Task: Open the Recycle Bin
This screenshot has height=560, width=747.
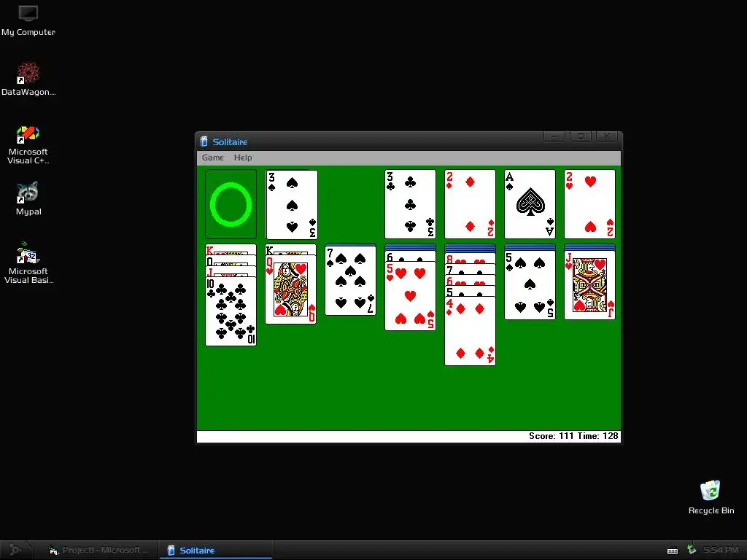Action: pyautogui.click(x=711, y=497)
